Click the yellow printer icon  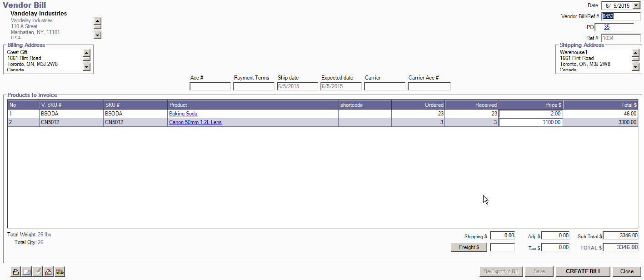(x=16, y=272)
